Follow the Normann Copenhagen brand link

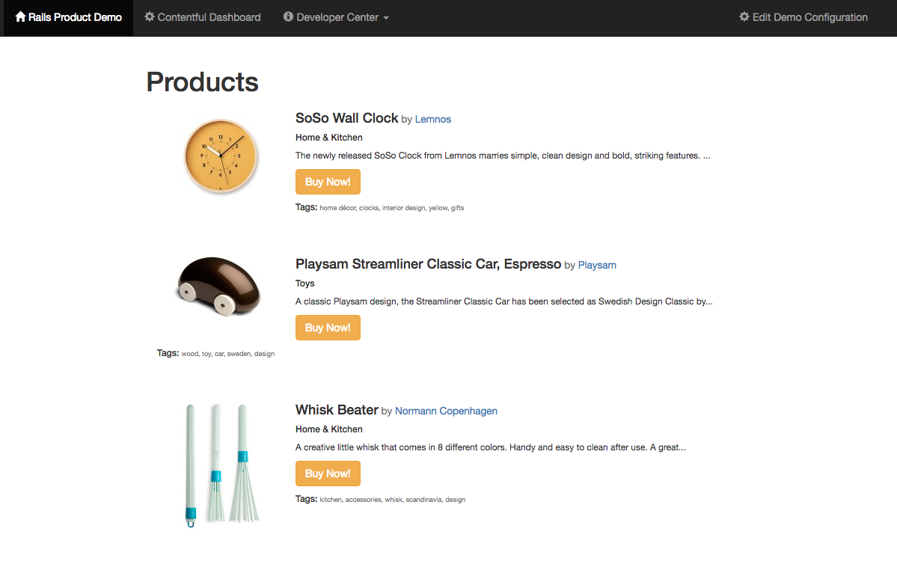pos(446,411)
